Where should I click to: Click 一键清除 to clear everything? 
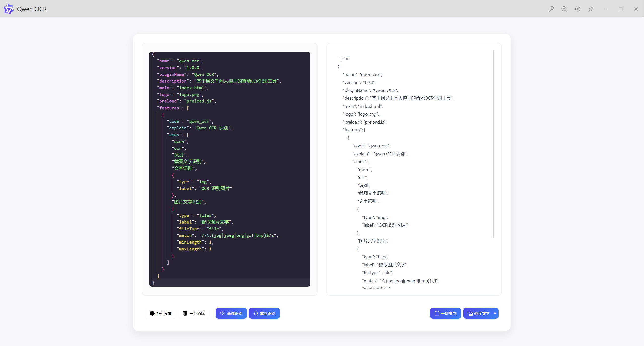point(194,313)
